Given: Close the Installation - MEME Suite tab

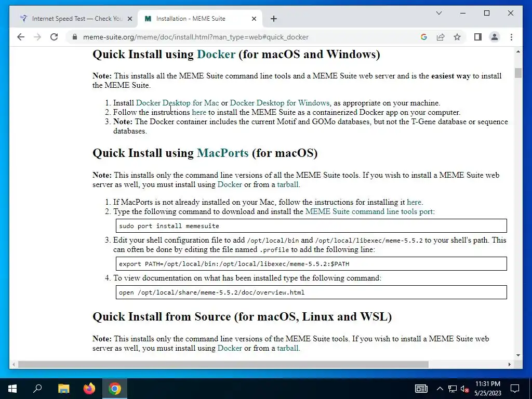Looking at the screenshot, I should (254, 19).
